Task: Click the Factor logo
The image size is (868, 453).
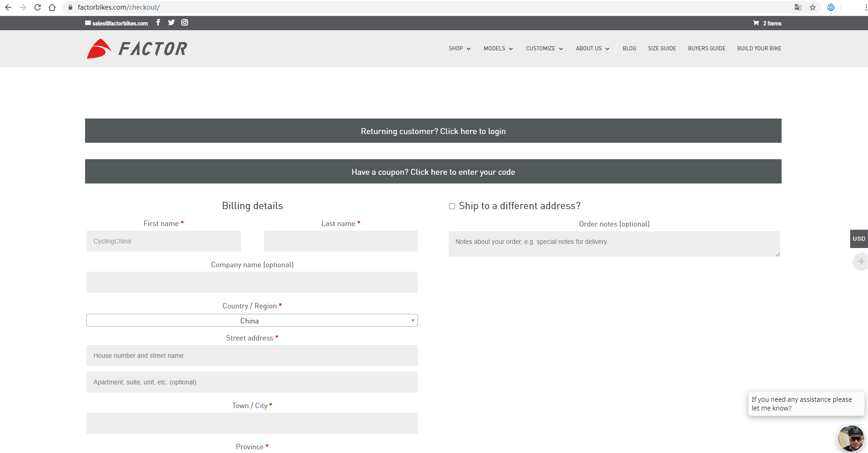Action: pyautogui.click(x=137, y=49)
